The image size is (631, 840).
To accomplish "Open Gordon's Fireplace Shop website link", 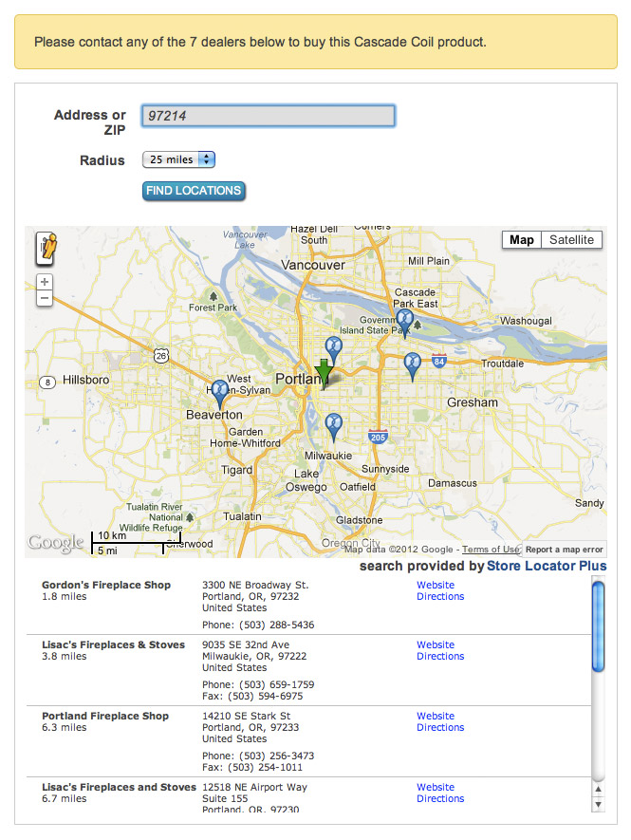I will pyautogui.click(x=436, y=586).
